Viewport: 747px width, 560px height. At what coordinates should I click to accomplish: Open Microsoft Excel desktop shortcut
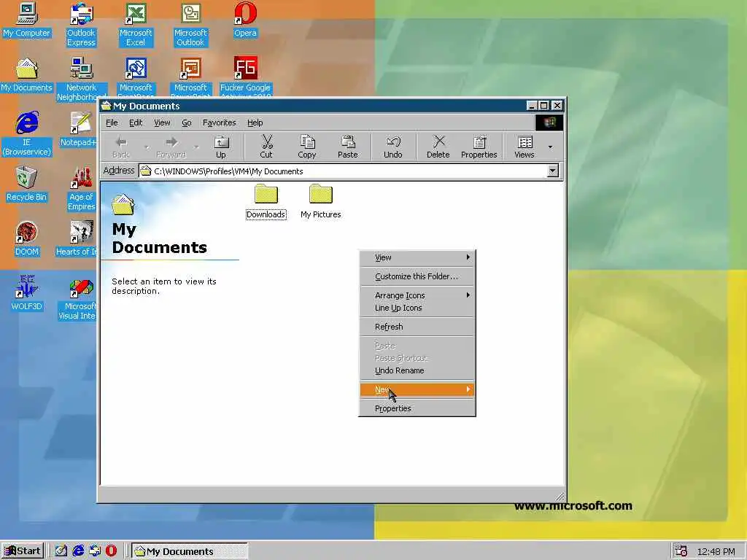pyautogui.click(x=136, y=25)
